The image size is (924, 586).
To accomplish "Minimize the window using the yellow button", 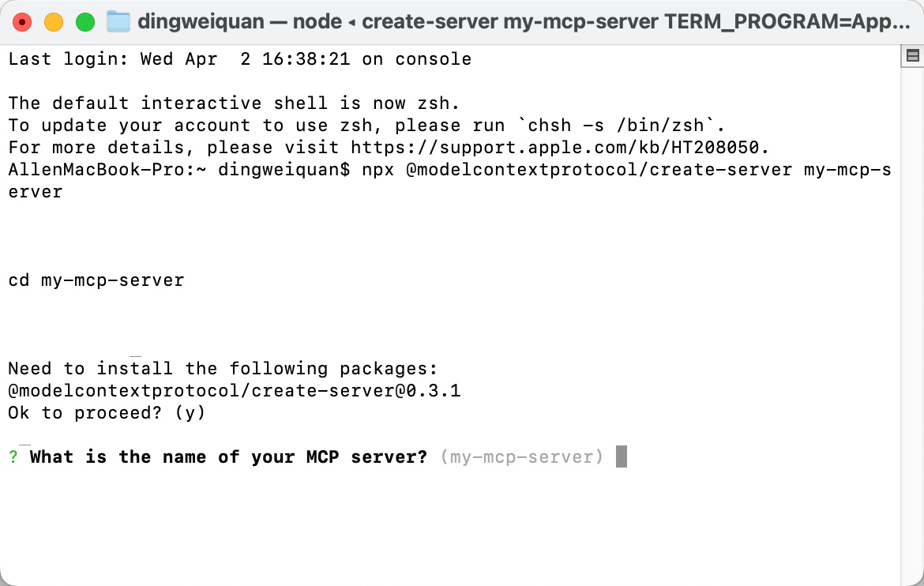I will (x=54, y=22).
